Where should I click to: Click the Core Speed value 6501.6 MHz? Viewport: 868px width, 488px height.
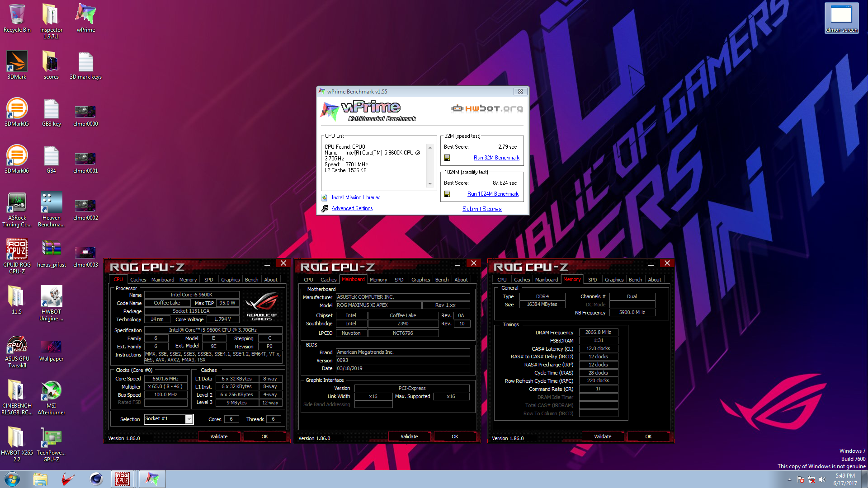[x=165, y=379]
